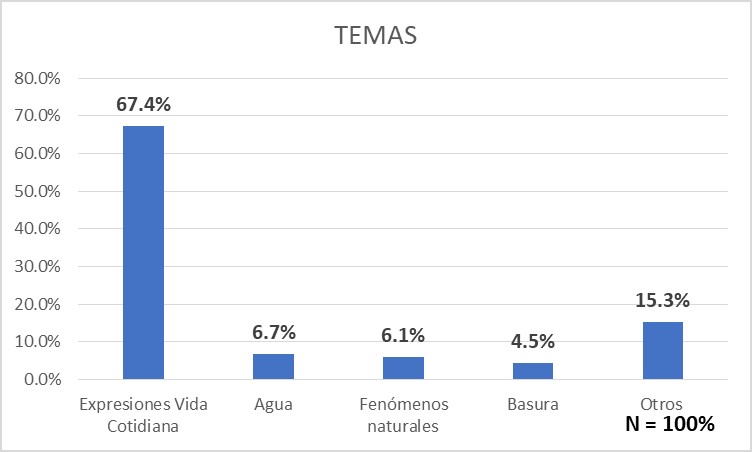Click the 0.0% axis value
This screenshot has height=452, width=752.
coord(38,380)
